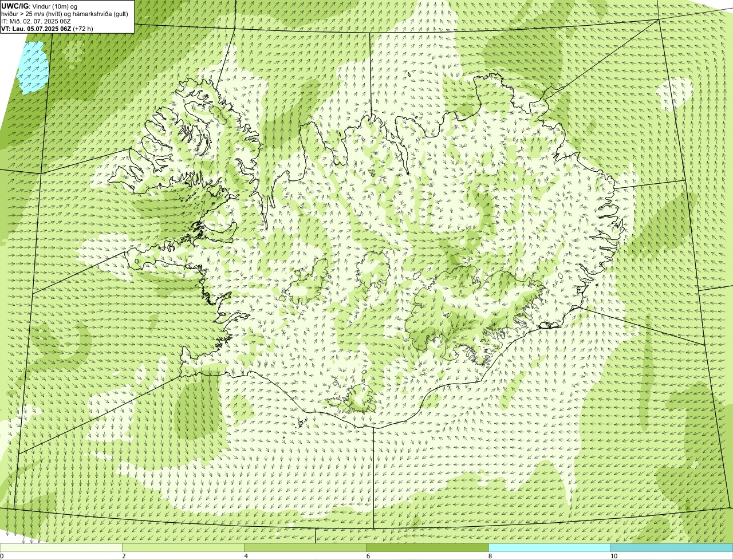The image size is (733, 560).
Task: Click the legend label "2"
Action: point(124,556)
